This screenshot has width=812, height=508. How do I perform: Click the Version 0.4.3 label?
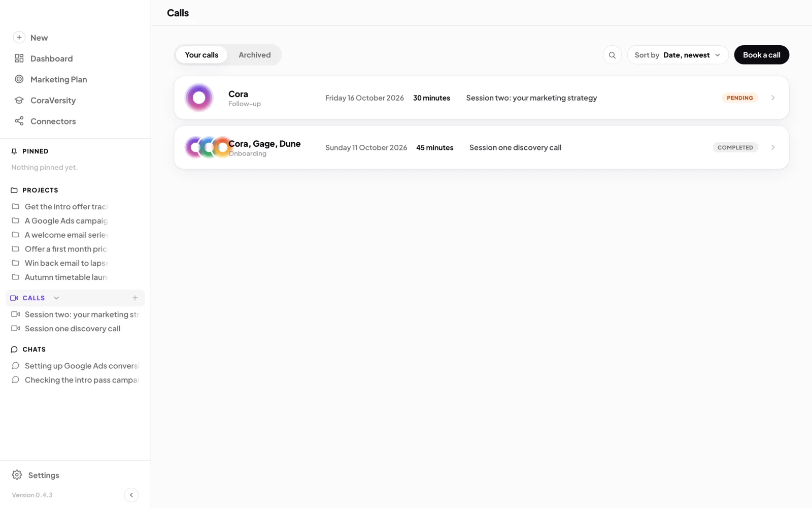[x=32, y=495]
